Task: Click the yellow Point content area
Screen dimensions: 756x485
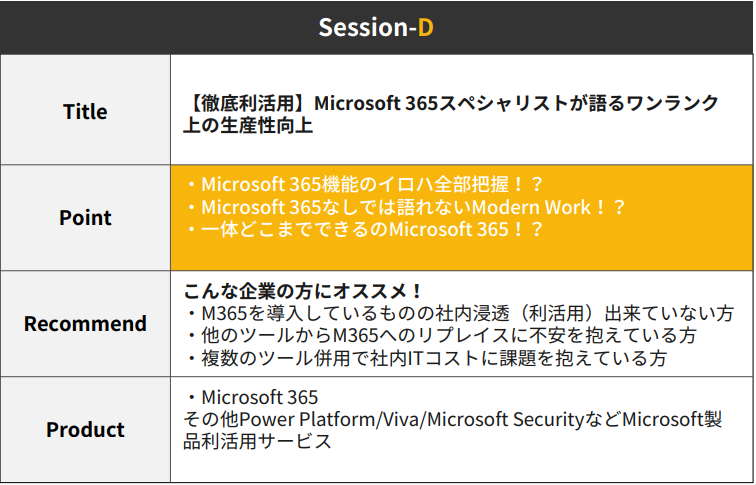Action: pyautogui.click(x=461, y=217)
